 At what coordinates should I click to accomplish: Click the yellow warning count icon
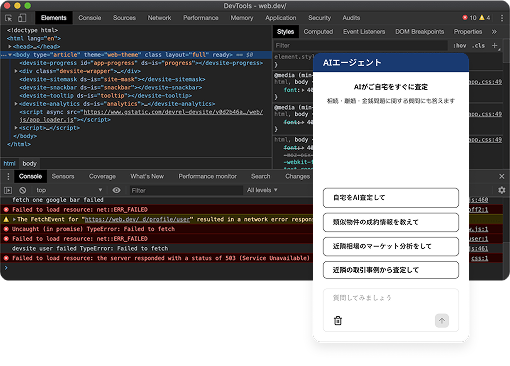coord(482,18)
